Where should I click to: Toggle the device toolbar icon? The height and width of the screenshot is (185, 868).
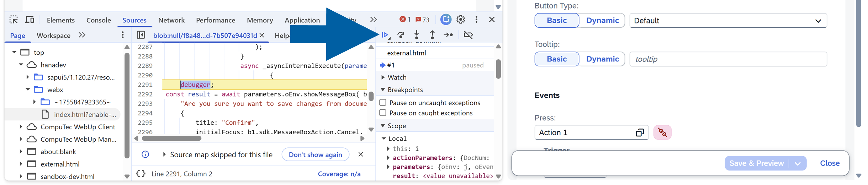coord(30,20)
